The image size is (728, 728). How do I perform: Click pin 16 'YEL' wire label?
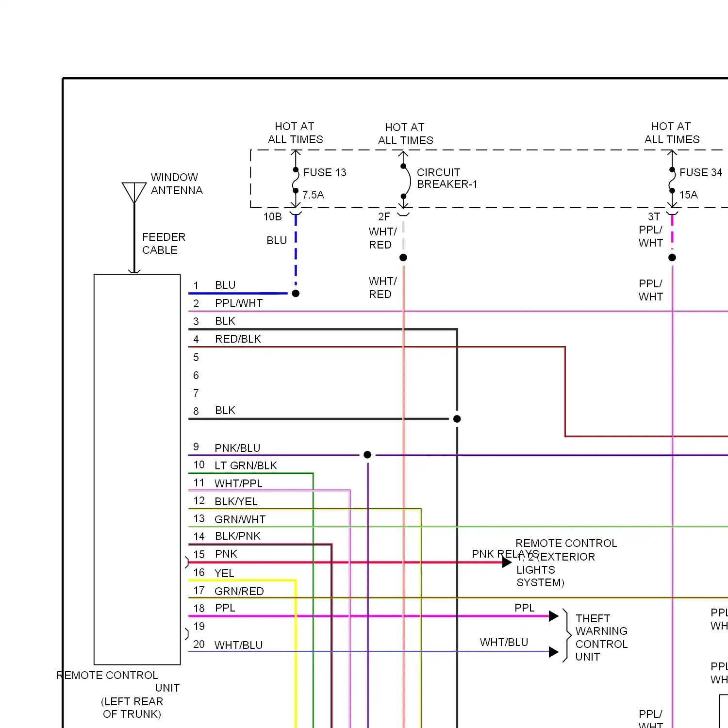pos(224,573)
